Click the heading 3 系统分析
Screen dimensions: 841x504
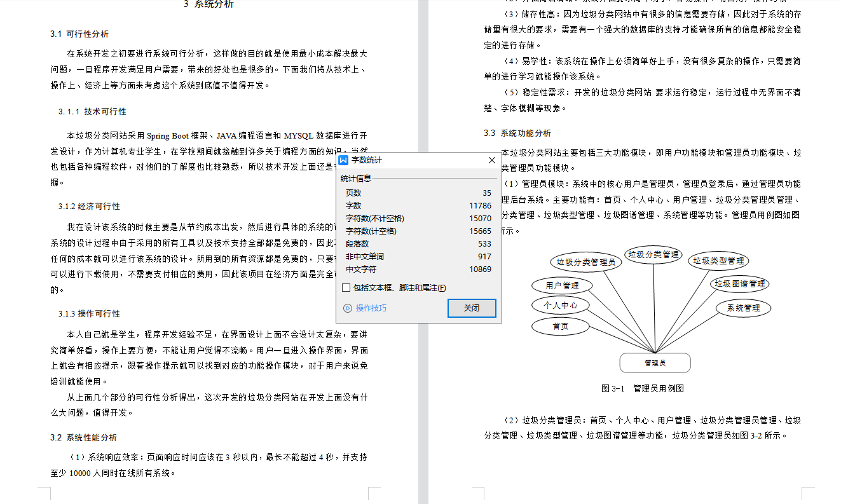209,4
